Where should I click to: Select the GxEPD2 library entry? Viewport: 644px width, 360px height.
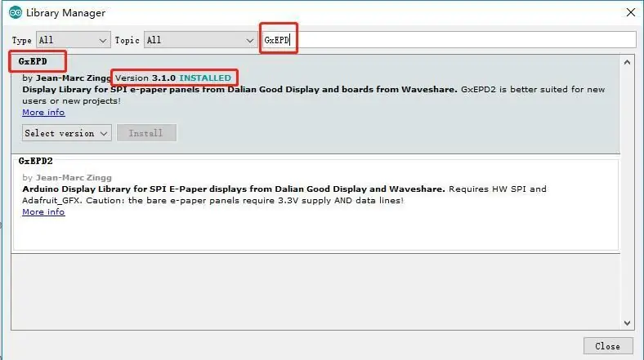315,203
